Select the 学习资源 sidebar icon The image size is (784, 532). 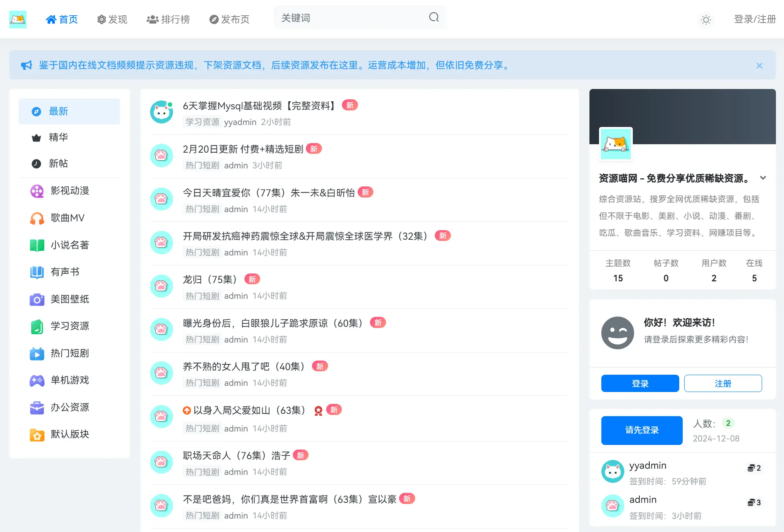37,326
